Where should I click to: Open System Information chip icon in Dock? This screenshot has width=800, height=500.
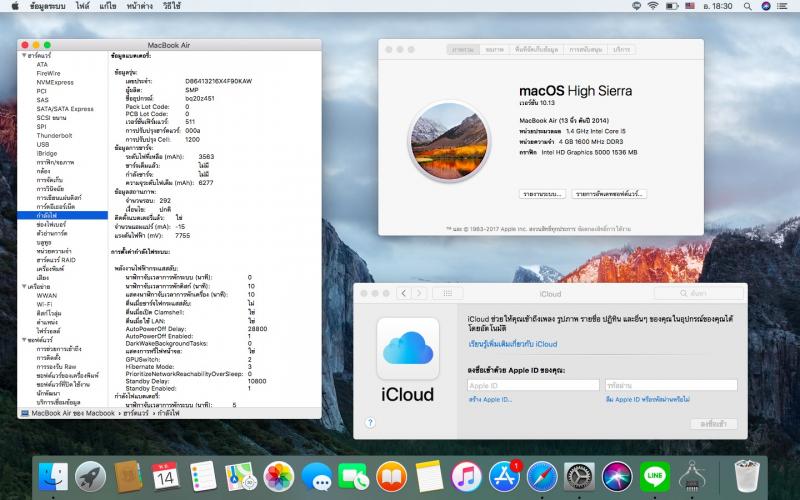(x=692, y=477)
